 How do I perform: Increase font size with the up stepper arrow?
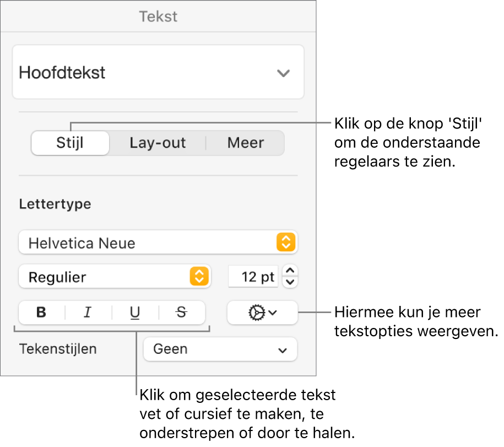point(290,271)
